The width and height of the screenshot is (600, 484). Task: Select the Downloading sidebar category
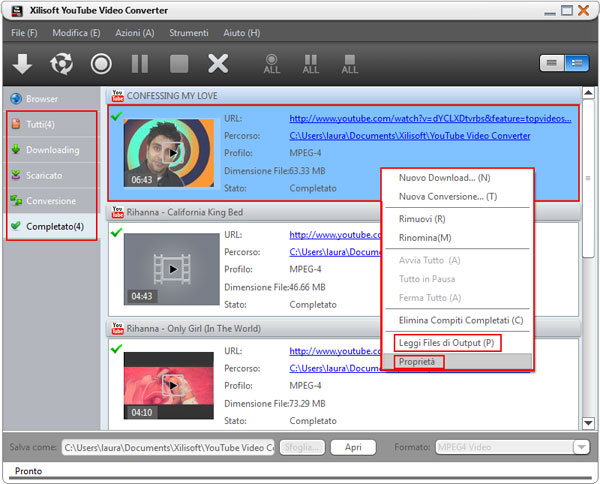pos(51,150)
